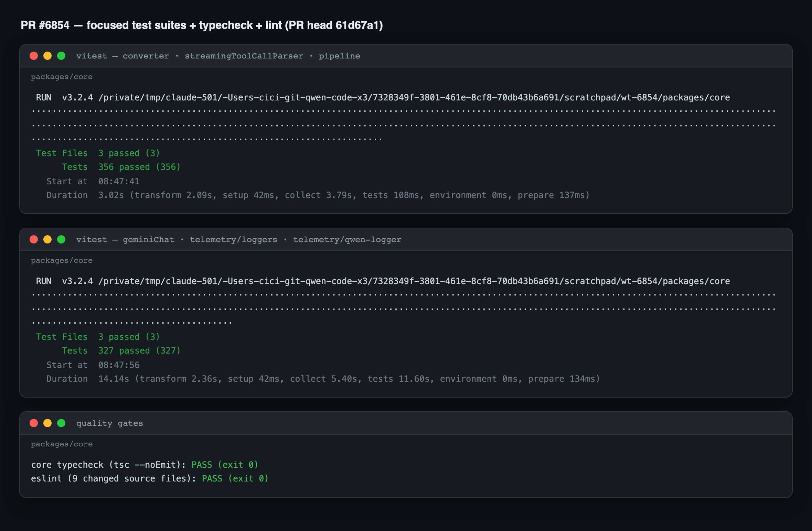Click RUN v3.2.4 path line in geminiChat window
This screenshot has width=812, height=531.
pos(383,281)
